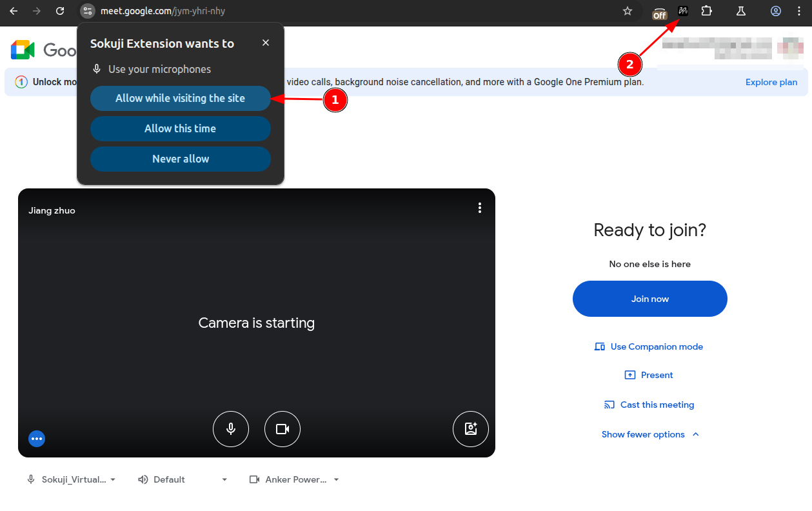Open the Default speaker dropdown
812x511 pixels.
183,479
